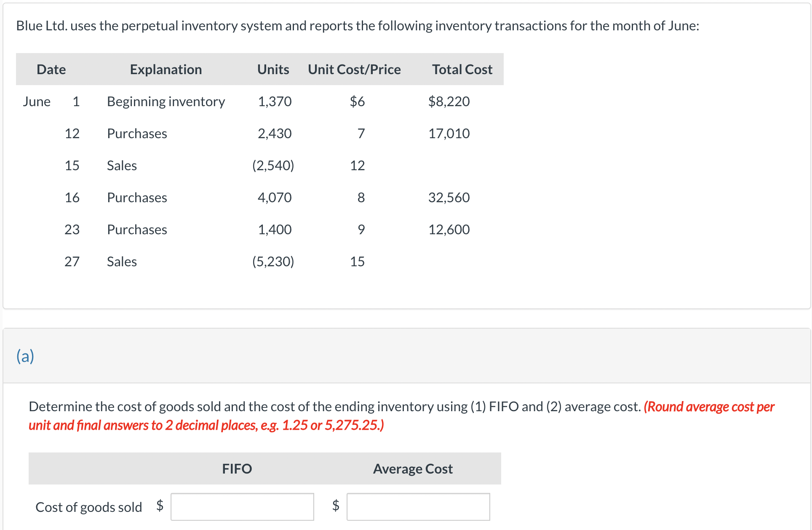Expand section (a)
The width and height of the screenshot is (812, 530).
coord(24,356)
